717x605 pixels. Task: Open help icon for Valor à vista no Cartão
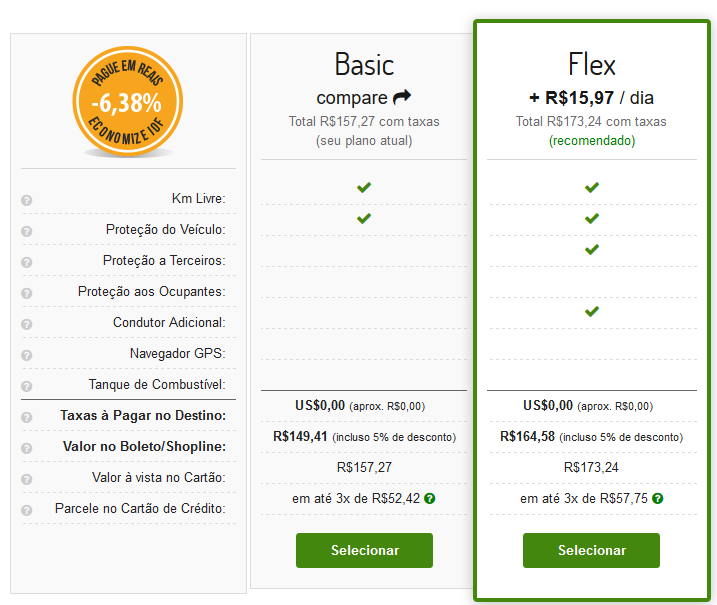27,479
